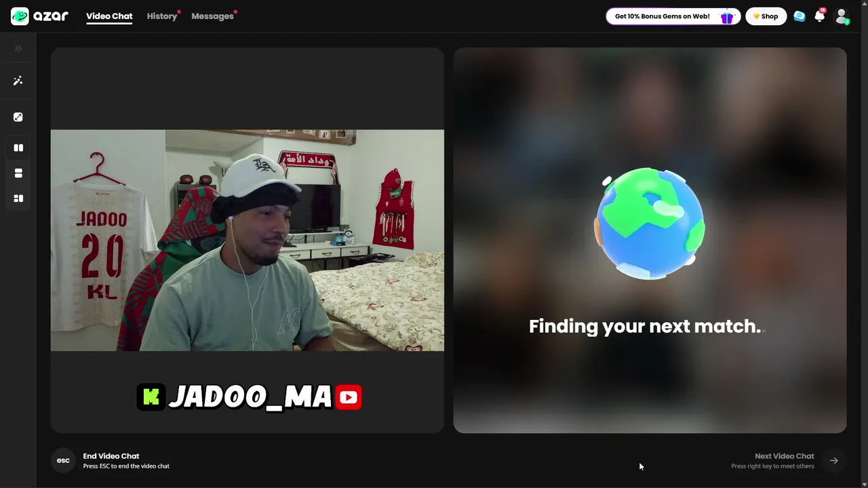Click the Azar logo

click(39, 16)
